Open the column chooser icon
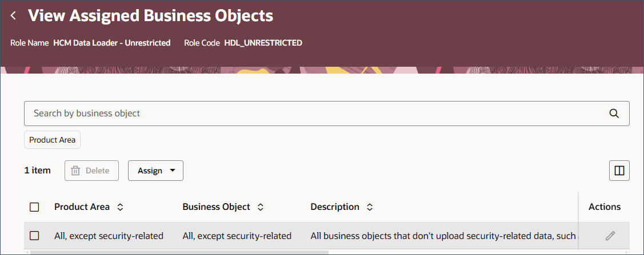Image resolution: width=644 pixels, height=255 pixels. [x=619, y=171]
